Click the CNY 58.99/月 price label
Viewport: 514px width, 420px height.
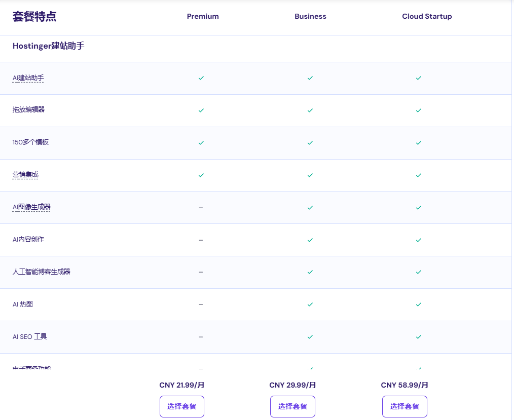[404, 385]
